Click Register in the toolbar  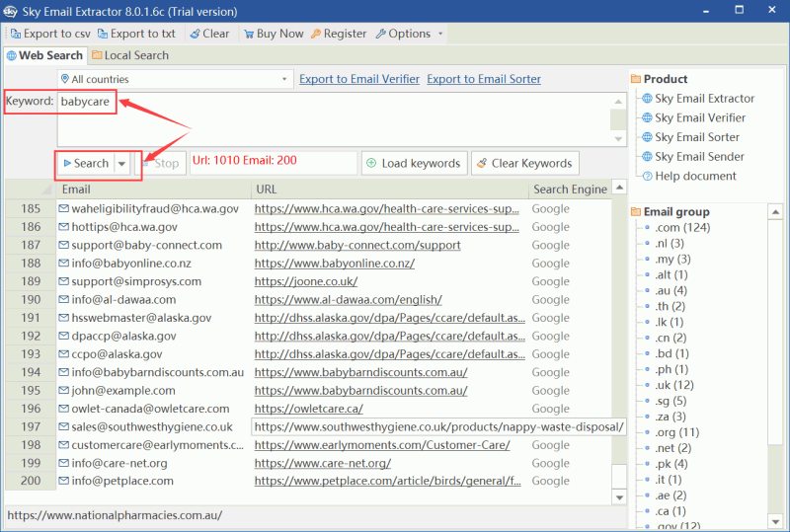click(339, 34)
